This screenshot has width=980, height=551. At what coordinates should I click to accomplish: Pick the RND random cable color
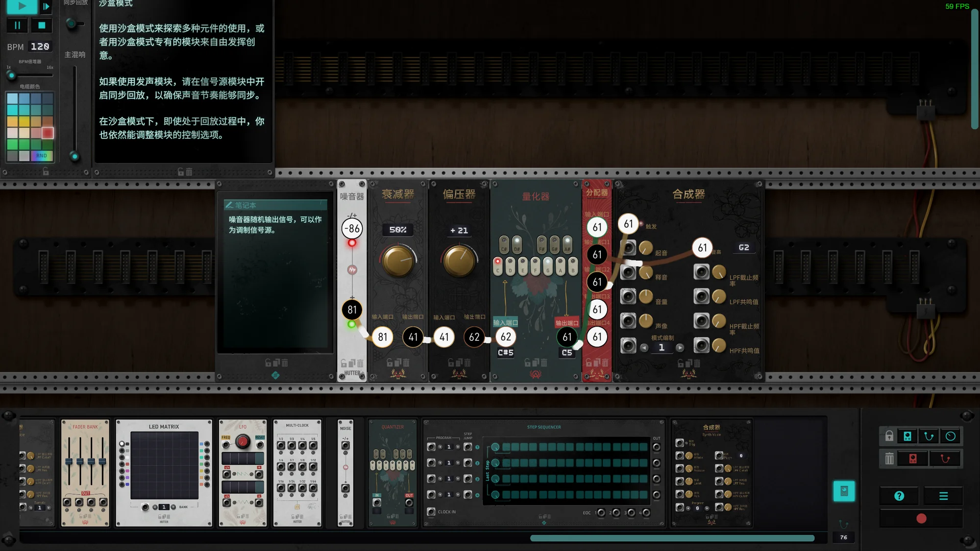click(42, 156)
